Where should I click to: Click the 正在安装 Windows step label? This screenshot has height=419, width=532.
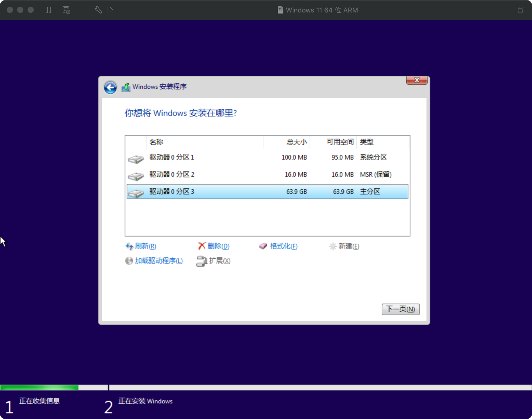click(145, 401)
